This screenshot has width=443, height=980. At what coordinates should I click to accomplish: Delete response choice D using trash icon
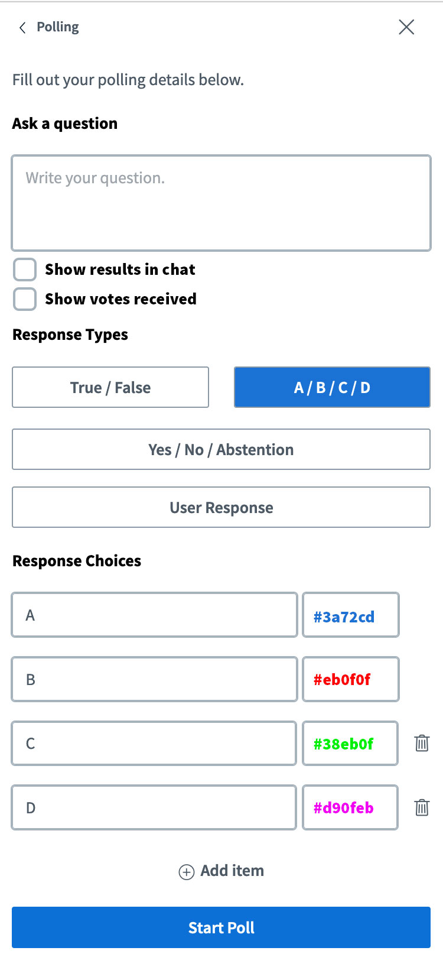[421, 807]
